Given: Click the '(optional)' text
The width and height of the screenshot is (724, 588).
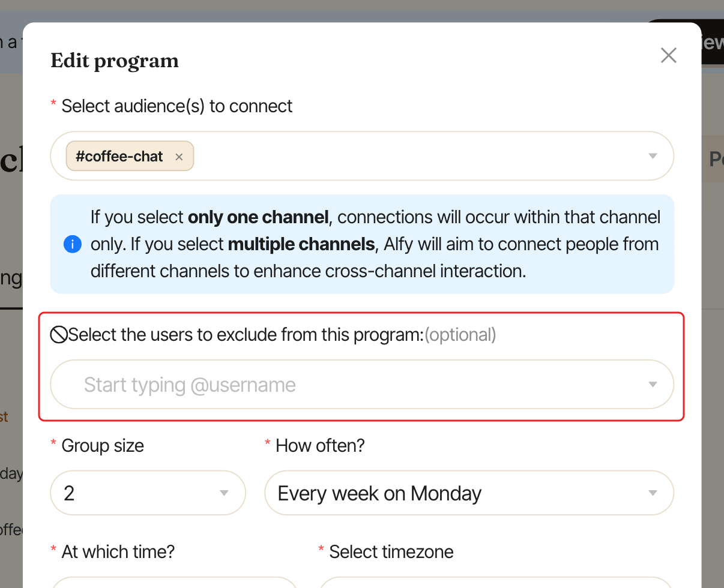Looking at the screenshot, I should pos(460,335).
